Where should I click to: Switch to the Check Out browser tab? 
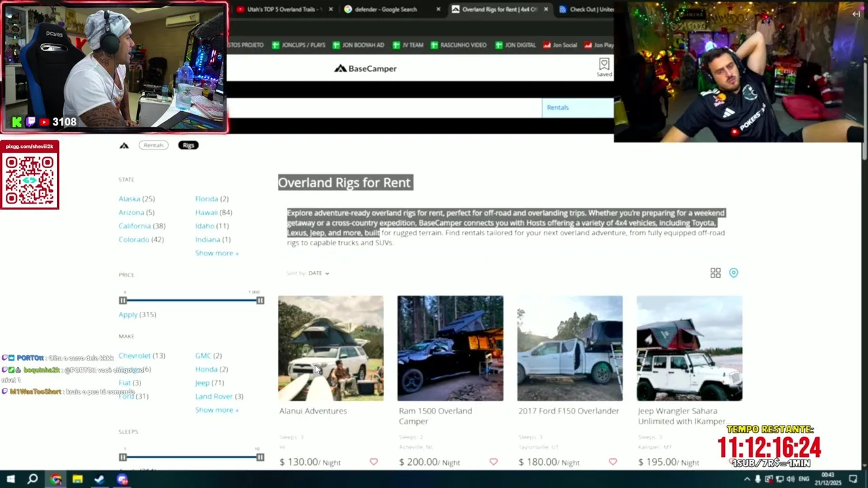[x=586, y=9]
